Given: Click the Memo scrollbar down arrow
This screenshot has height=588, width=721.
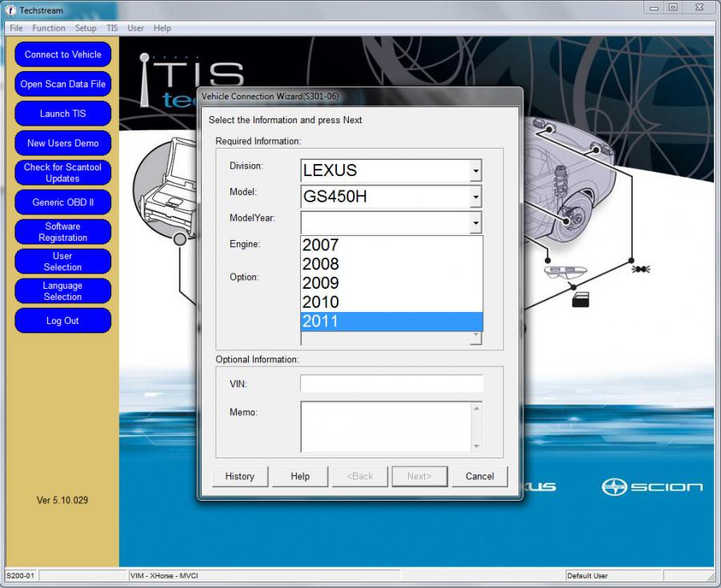Looking at the screenshot, I should 477,446.
